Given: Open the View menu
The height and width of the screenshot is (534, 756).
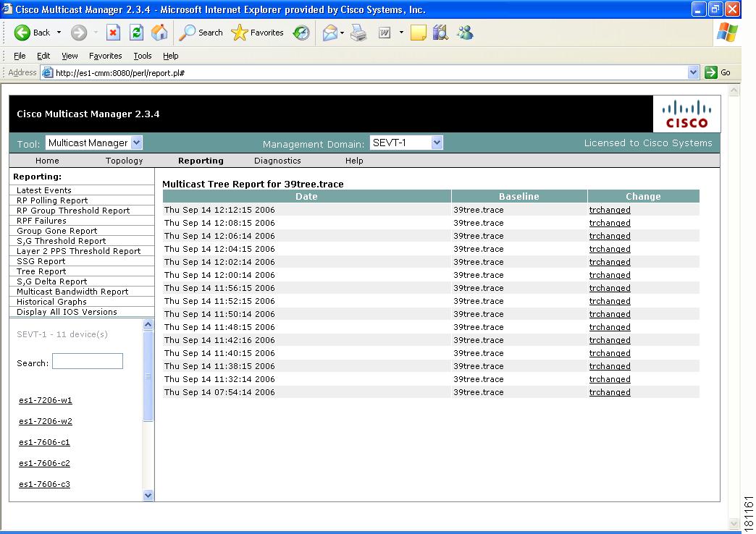Looking at the screenshot, I should [x=70, y=56].
